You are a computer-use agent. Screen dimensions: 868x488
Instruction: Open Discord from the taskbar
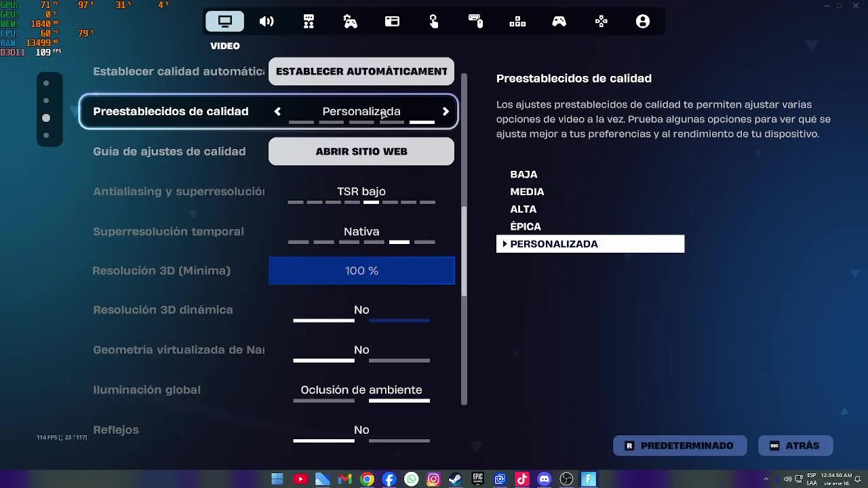[544, 479]
